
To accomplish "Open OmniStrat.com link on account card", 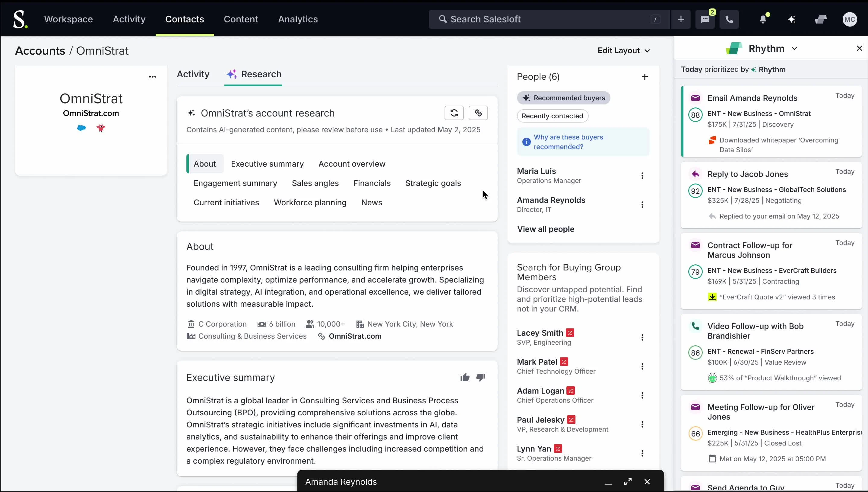I will click(x=91, y=113).
